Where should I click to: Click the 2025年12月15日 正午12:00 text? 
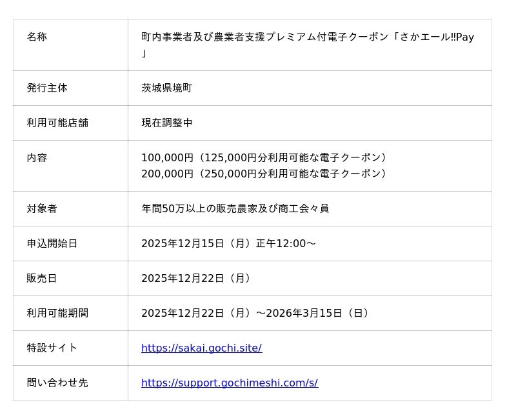click(x=228, y=244)
